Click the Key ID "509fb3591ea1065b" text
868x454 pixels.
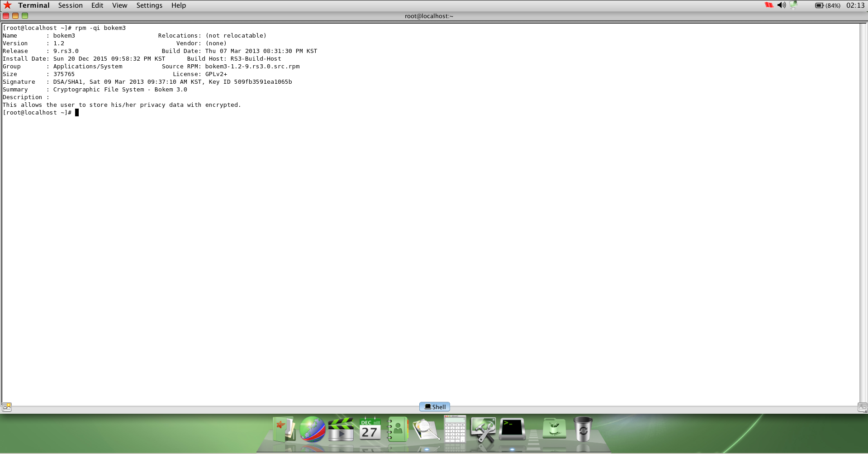(x=263, y=82)
